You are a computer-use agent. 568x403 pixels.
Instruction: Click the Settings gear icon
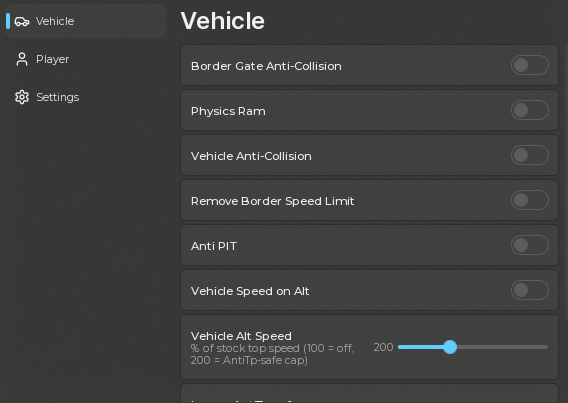[x=22, y=97]
